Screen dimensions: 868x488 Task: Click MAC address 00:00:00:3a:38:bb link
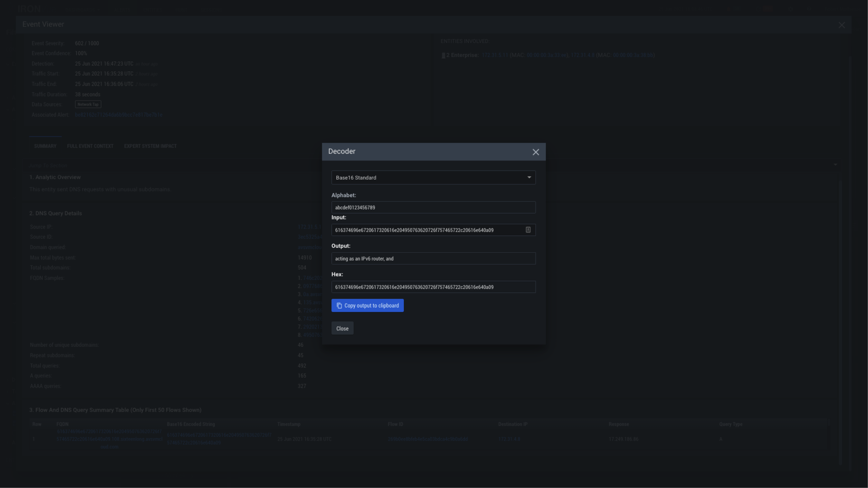click(x=633, y=55)
